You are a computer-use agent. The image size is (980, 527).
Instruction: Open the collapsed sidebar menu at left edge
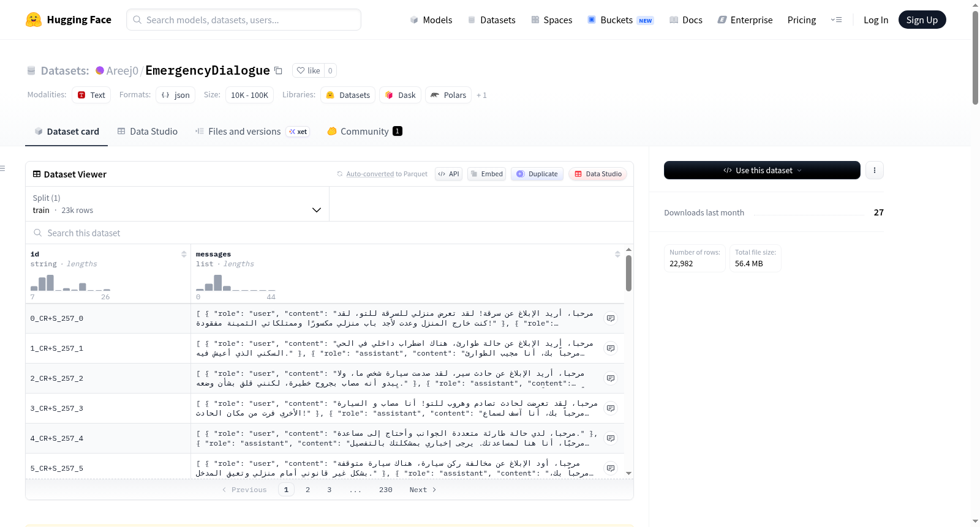[x=2, y=168]
